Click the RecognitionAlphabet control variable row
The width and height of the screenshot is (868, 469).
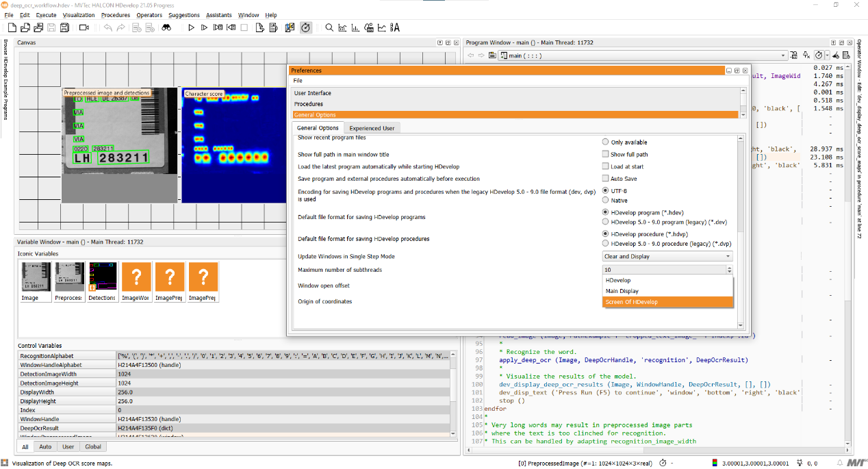coord(233,356)
